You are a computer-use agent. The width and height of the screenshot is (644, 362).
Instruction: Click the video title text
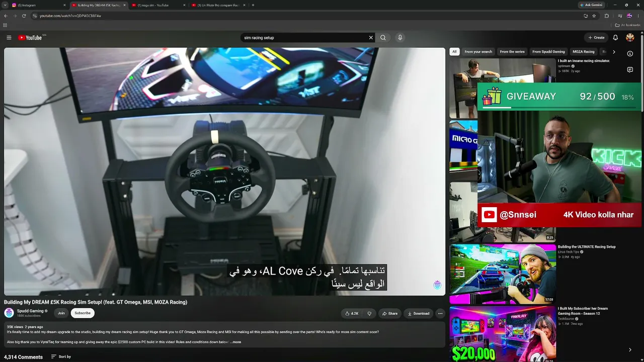(x=96, y=302)
